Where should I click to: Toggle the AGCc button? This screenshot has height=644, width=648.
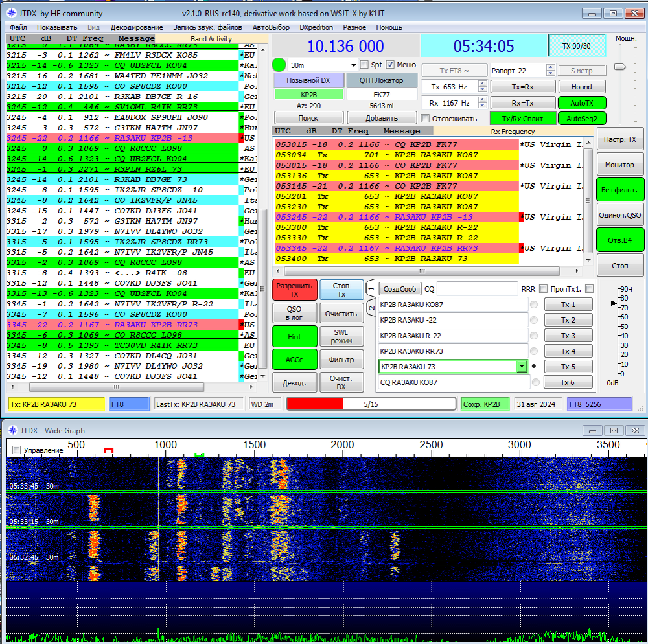point(294,360)
